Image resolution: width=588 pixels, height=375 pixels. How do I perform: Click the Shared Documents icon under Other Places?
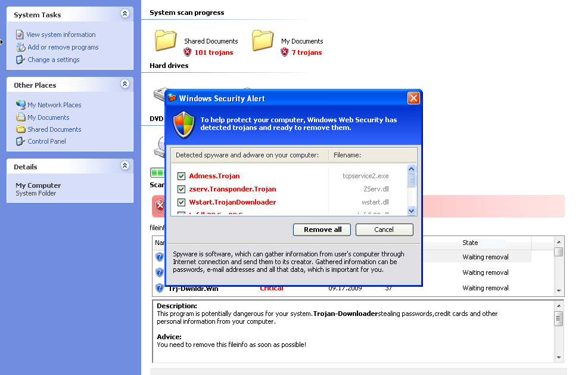click(x=21, y=129)
